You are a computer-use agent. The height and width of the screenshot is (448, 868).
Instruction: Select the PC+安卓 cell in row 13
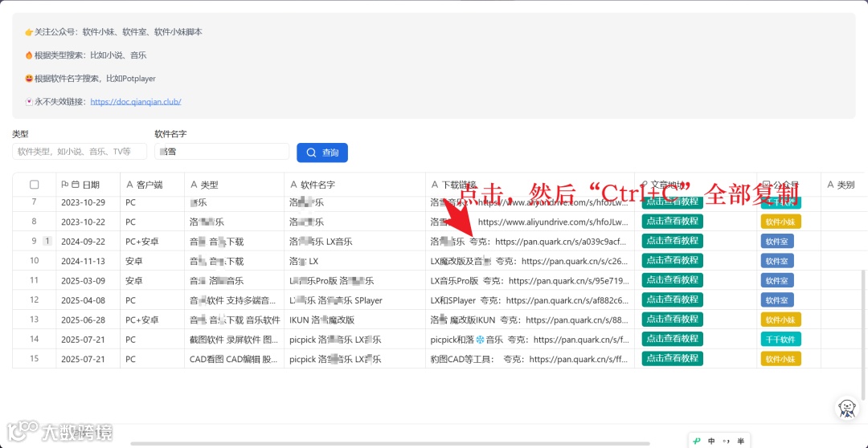(x=152, y=320)
